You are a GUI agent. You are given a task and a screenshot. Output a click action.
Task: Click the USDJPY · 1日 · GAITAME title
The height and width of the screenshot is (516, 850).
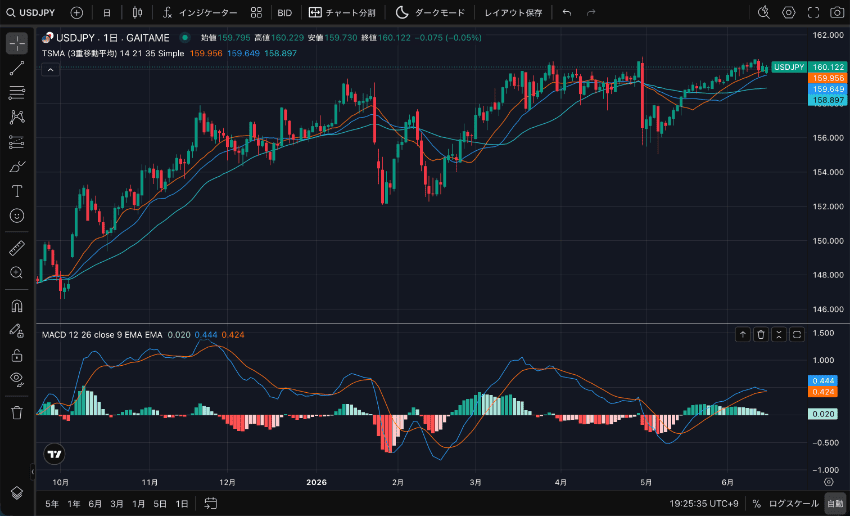click(113, 37)
